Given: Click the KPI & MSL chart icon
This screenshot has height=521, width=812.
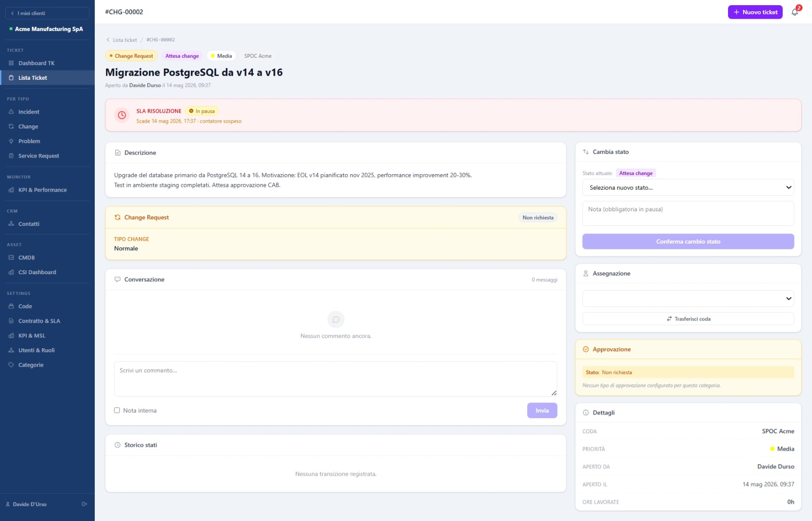Looking at the screenshot, I should pos(11,335).
